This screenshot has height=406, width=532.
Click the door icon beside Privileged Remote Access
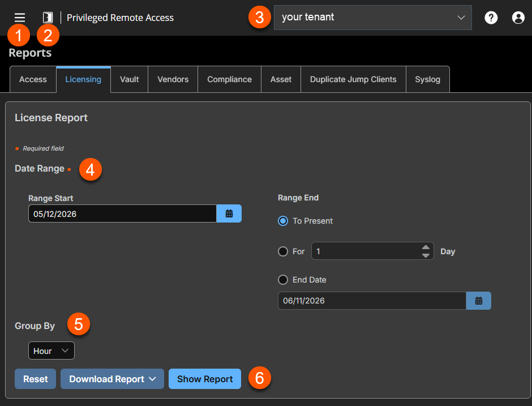point(48,18)
